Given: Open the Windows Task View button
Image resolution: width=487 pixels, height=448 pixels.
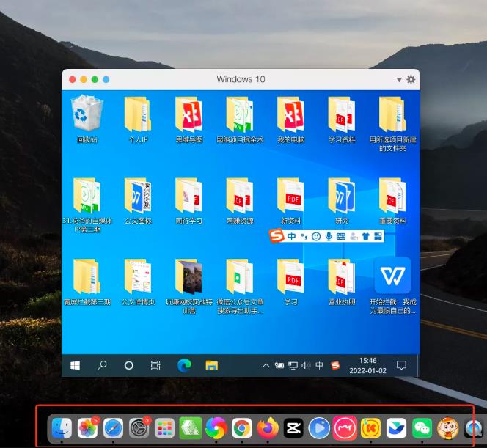Looking at the screenshot, I should tap(155, 365).
